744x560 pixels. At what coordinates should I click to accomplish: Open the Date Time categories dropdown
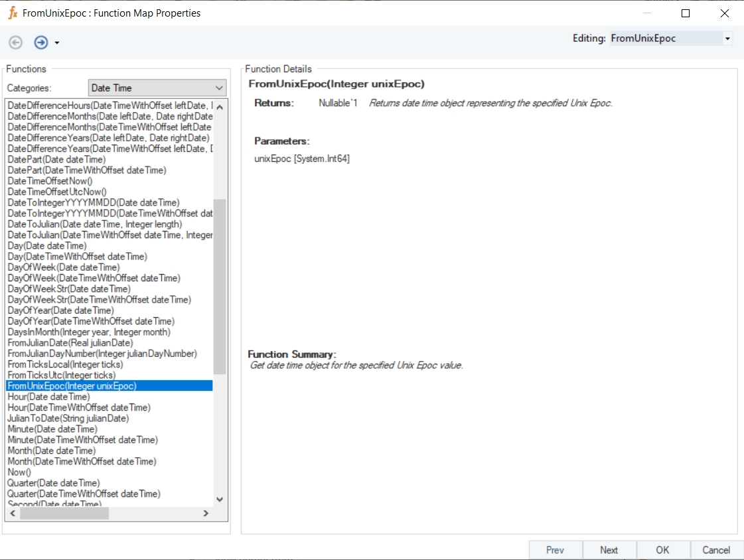pyautogui.click(x=220, y=88)
